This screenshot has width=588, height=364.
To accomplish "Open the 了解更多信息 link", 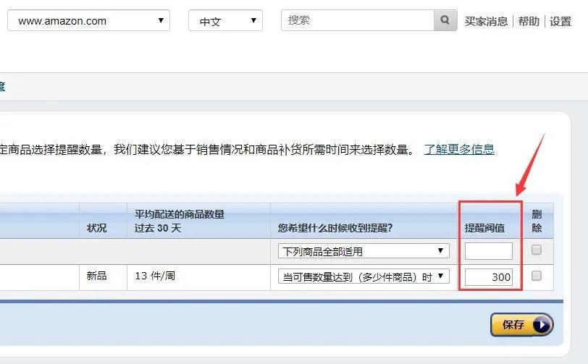I will pos(459,149).
